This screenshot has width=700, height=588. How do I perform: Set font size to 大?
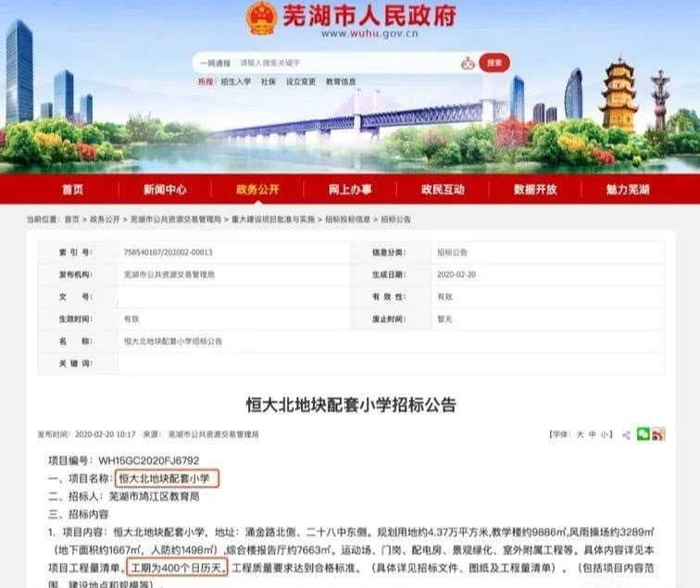point(580,434)
